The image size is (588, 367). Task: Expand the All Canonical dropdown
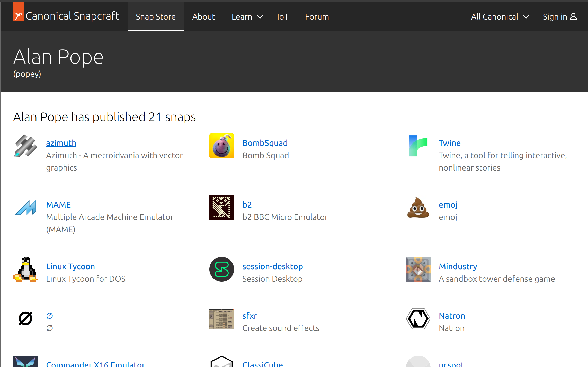500,17
